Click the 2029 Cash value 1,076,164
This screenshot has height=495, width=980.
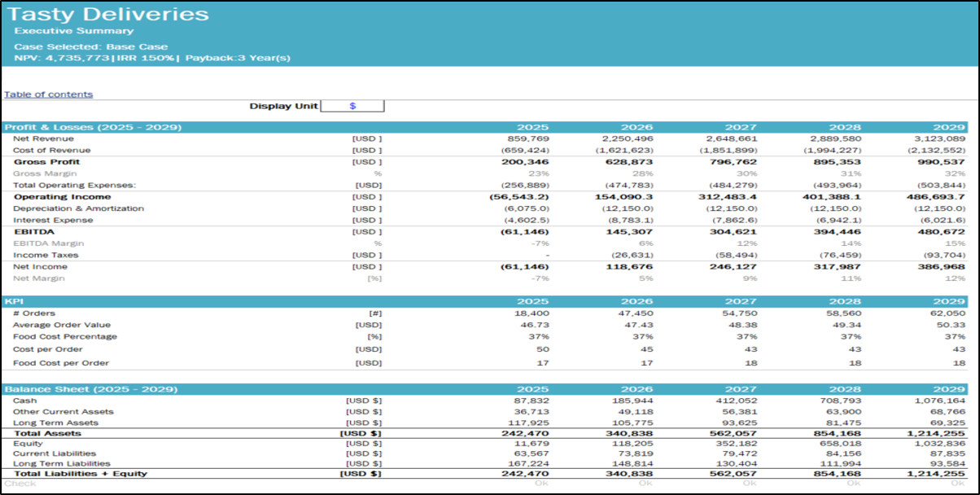tap(938, 401)
